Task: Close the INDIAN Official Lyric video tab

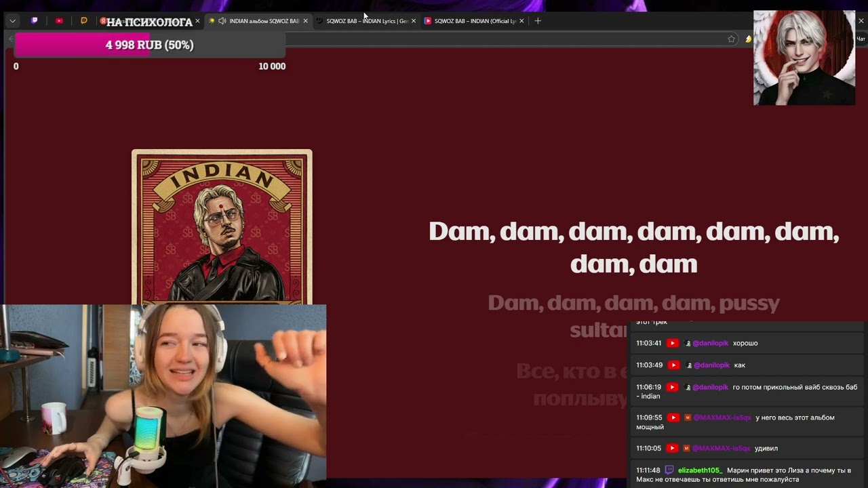Action: (x=521, y=21)
